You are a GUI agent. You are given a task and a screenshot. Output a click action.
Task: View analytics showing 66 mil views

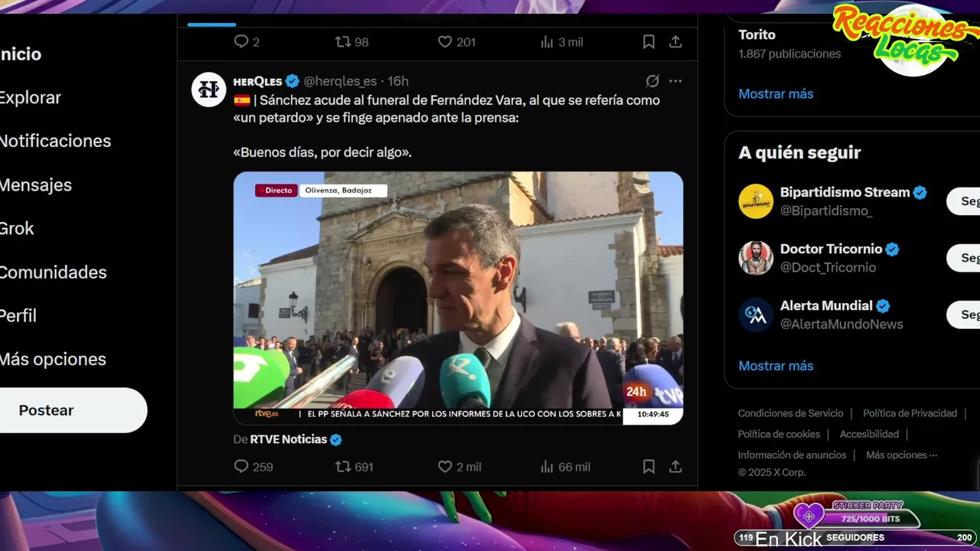pos(565,466)
